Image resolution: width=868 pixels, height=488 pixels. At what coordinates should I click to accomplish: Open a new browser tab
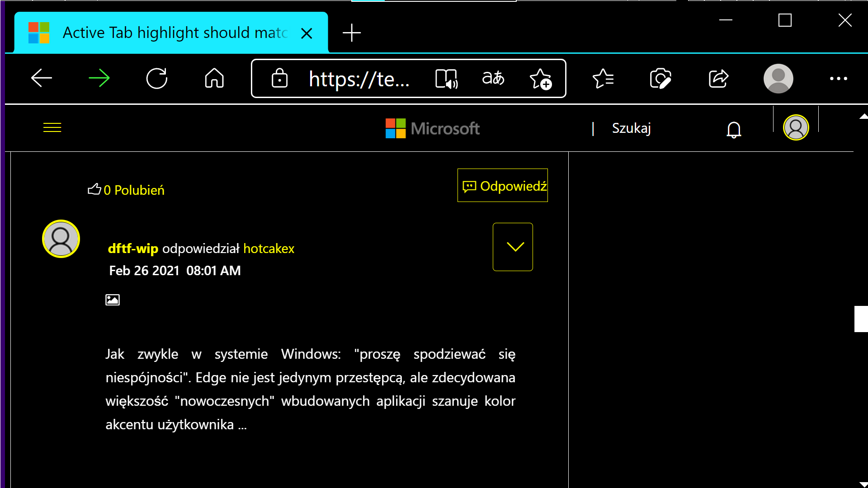[x=352, y=33]
